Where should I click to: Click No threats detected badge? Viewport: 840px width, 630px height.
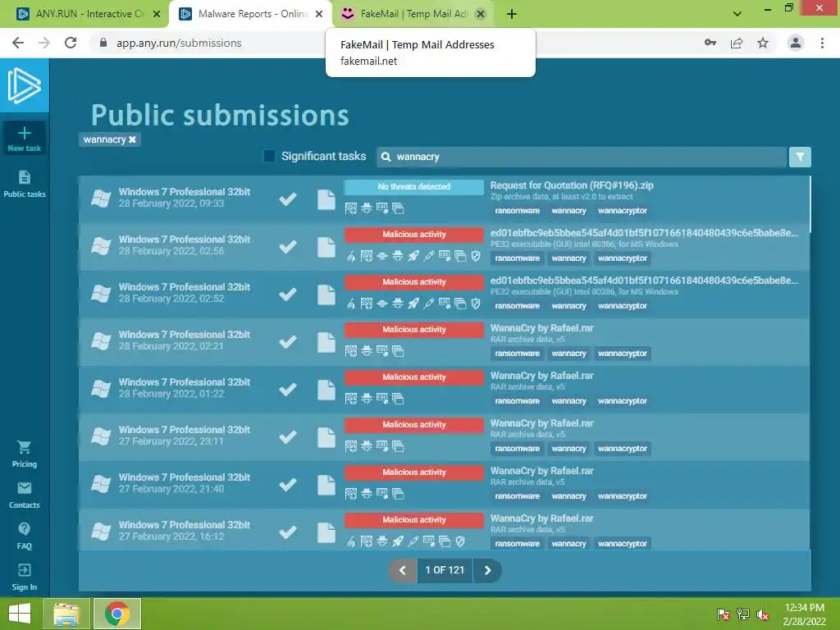click(413, 186)
